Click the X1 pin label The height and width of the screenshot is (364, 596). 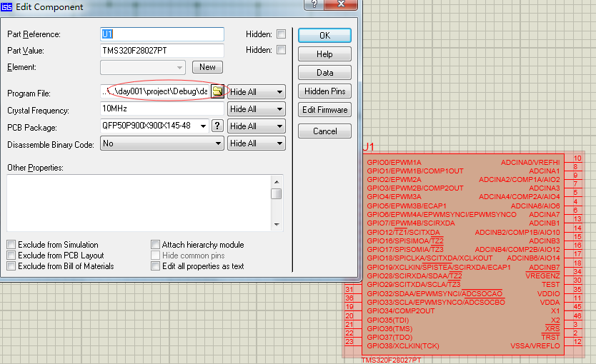pyautogui.click(x=555, y=311)
